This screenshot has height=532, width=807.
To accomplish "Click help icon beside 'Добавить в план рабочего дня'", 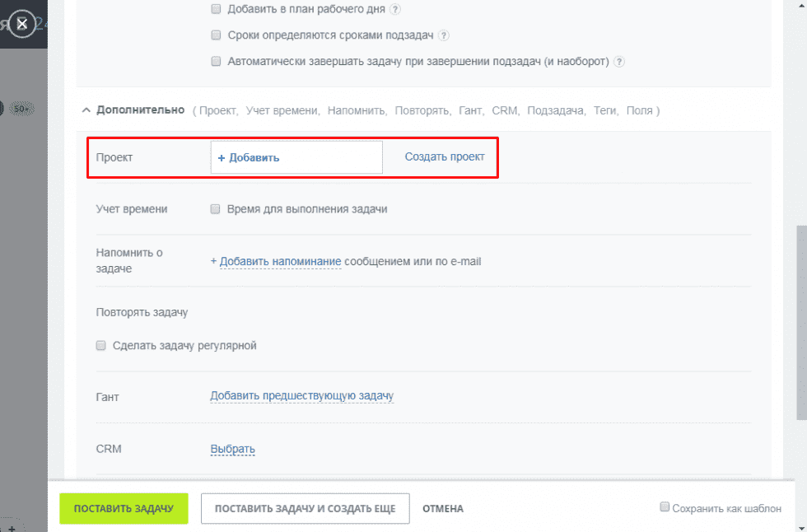I will pos(395,10).
